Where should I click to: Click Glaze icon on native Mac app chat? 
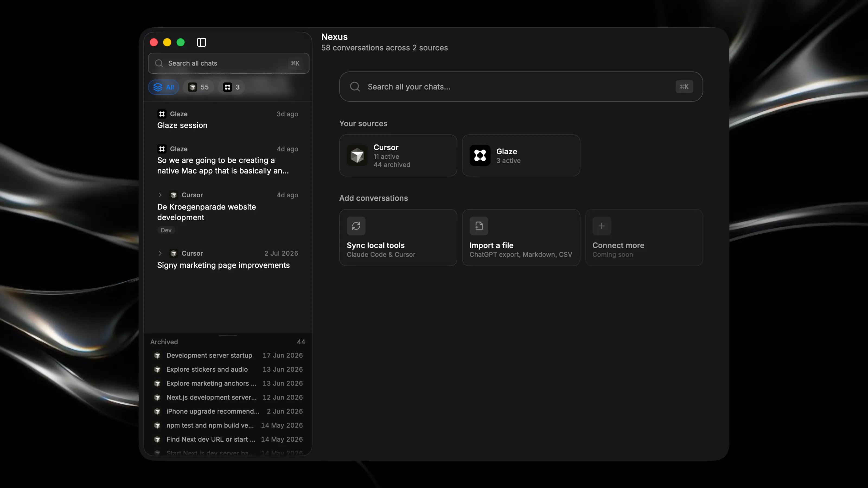coord(162,149)
